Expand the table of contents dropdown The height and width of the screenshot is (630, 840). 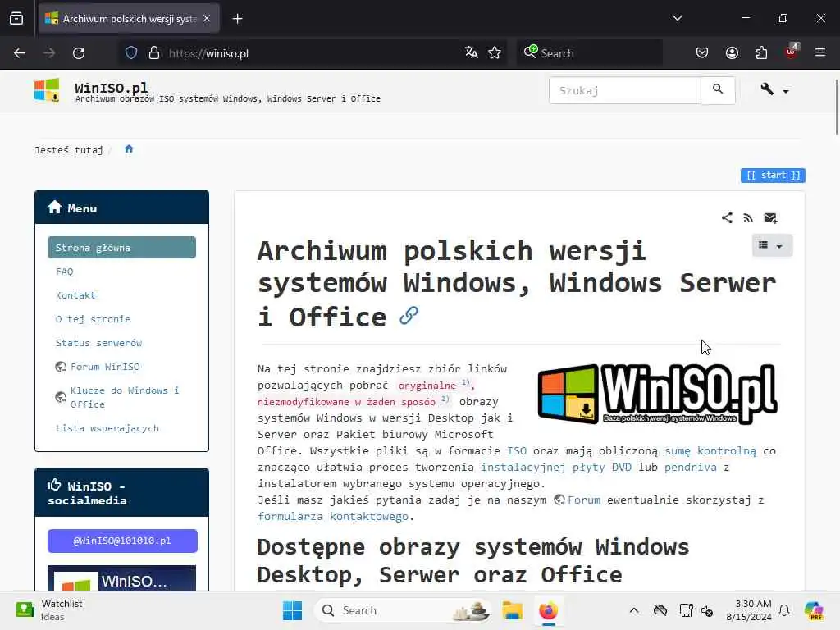click(x=772, y=245)
